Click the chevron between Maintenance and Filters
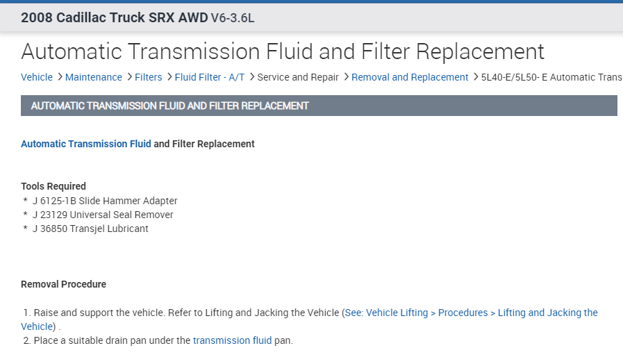This screenshot has height=364, width=623. 128,77
